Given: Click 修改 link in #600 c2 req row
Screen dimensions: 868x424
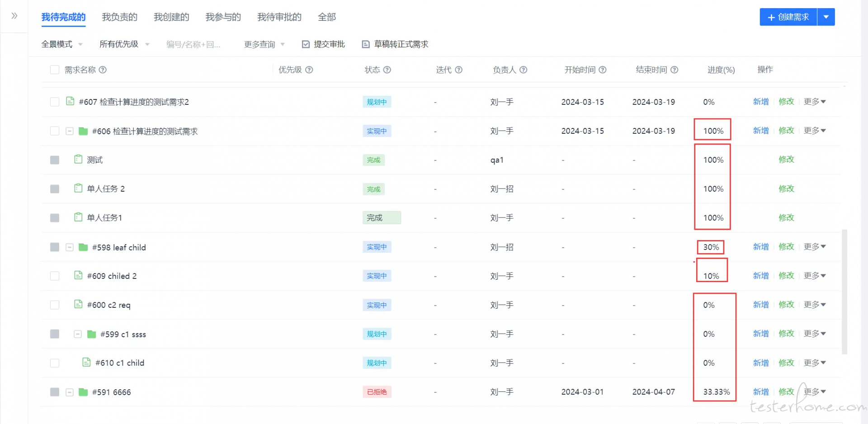Looking at the screenshot, I should (x=786, y=305).
